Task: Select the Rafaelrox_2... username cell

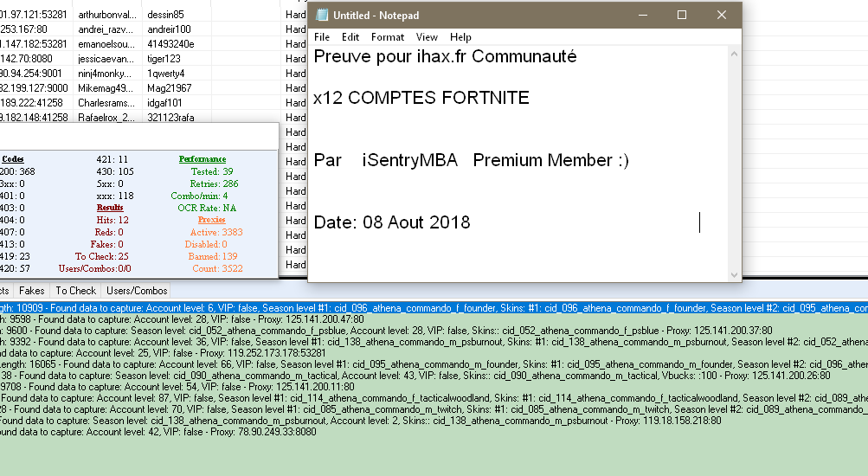Action: [106, 118]
